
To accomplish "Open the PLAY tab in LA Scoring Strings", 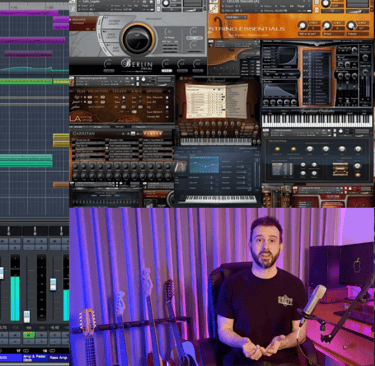I will 81,91.
